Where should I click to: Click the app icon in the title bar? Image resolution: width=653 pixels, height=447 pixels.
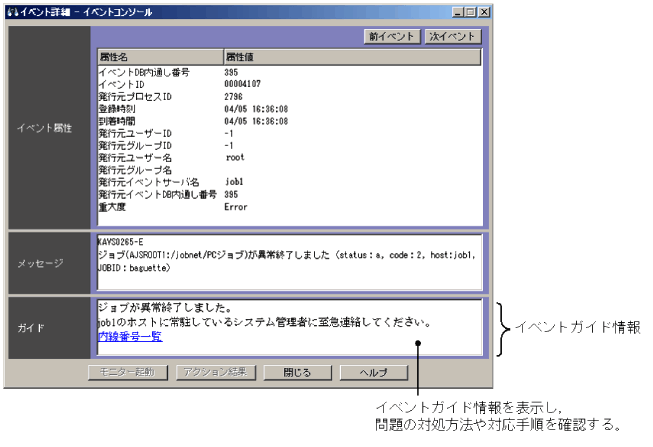12,12
